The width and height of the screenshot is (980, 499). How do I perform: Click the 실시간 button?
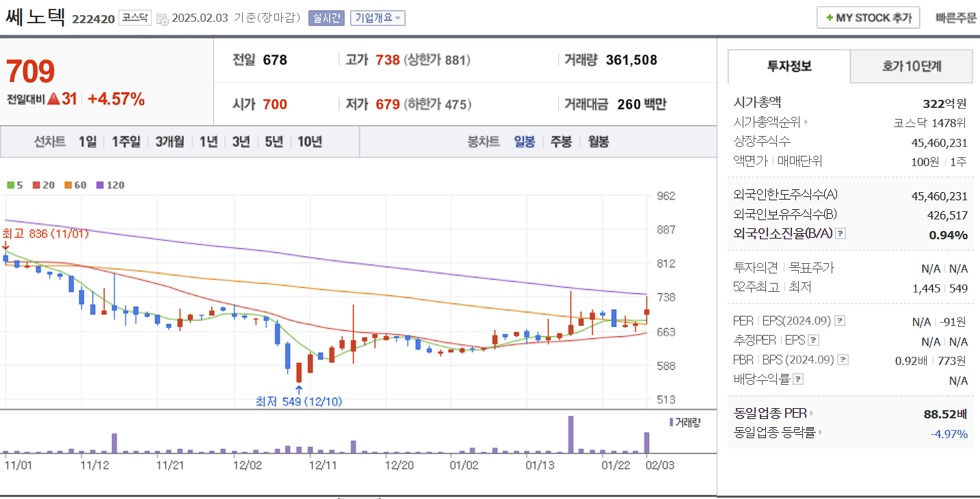click(x=326, y=17)
